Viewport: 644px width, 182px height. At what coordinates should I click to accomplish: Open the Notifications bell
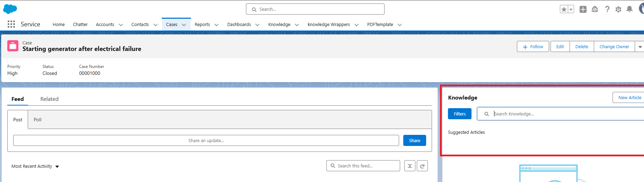click(629, 9)
